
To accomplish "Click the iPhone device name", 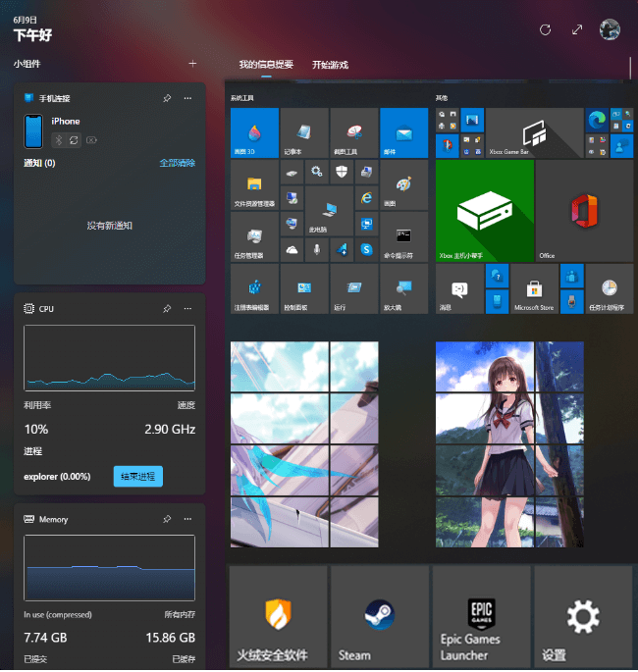I will [x=66, y=122].
